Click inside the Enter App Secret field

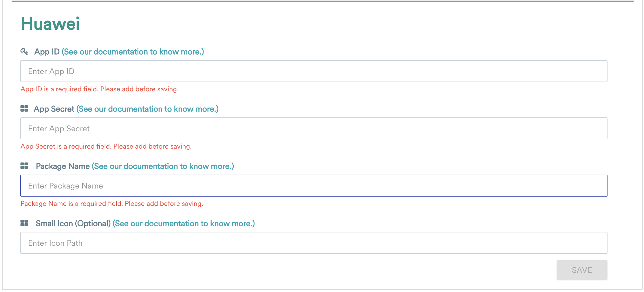(314, 128)
